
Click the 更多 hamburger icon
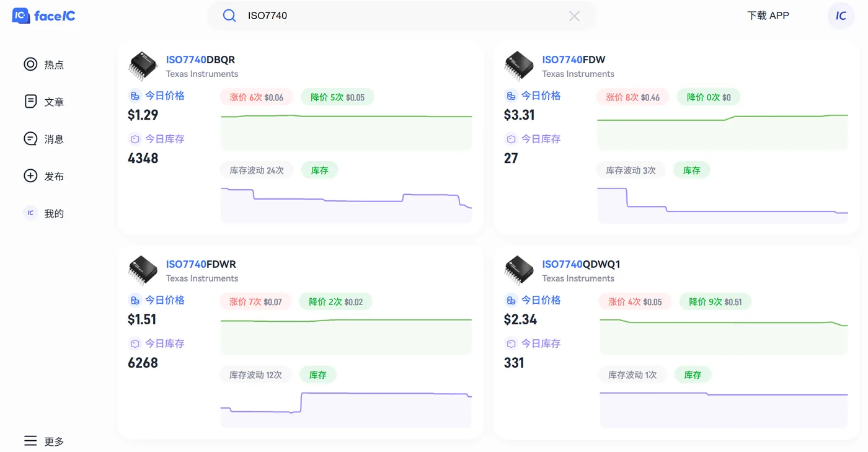(30, 441)
